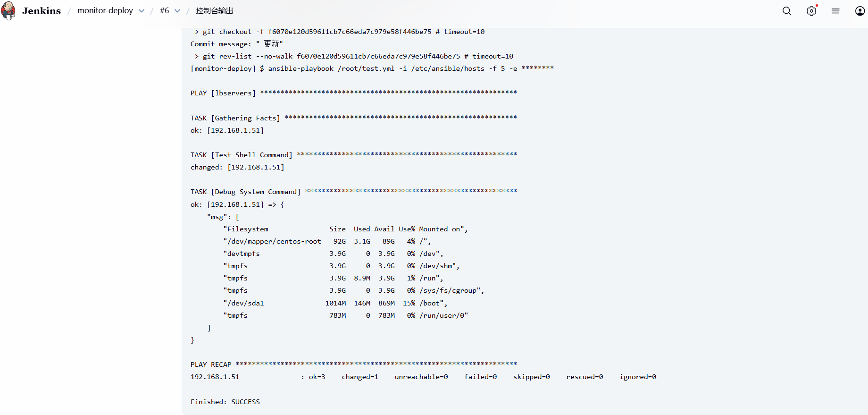Click the Commit message line
The height and width of the screenshot is (415, 868).
point(236,44)
